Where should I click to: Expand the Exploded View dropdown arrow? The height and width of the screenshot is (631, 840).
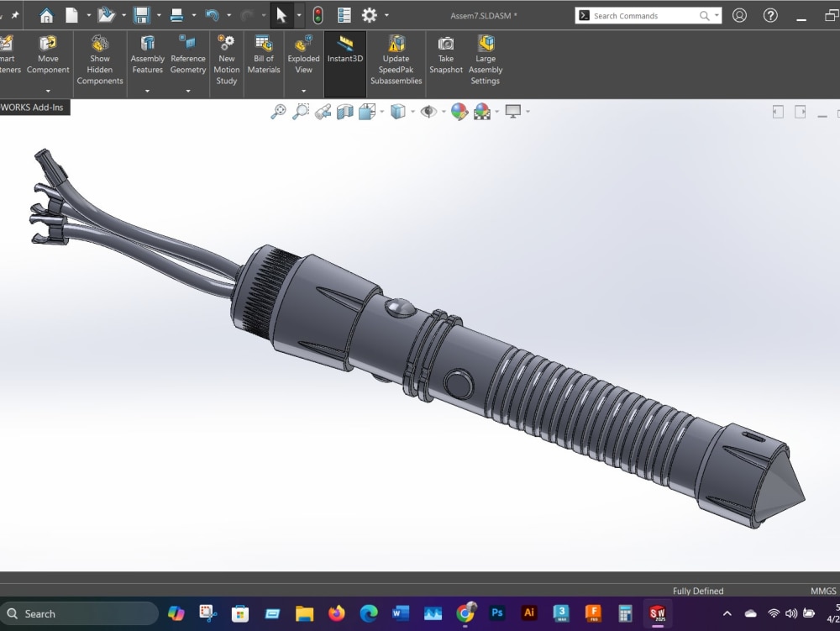(x=303, y=91)
